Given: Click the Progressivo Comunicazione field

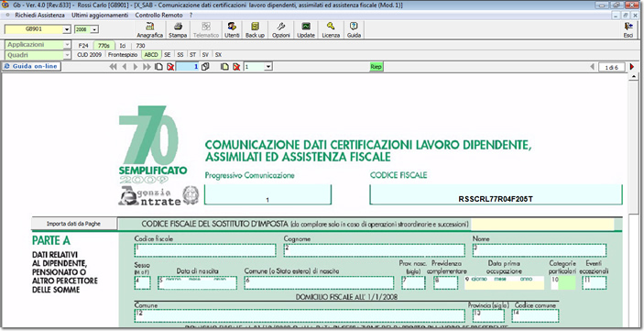Looking at the screenshot, I should [267, 194].
